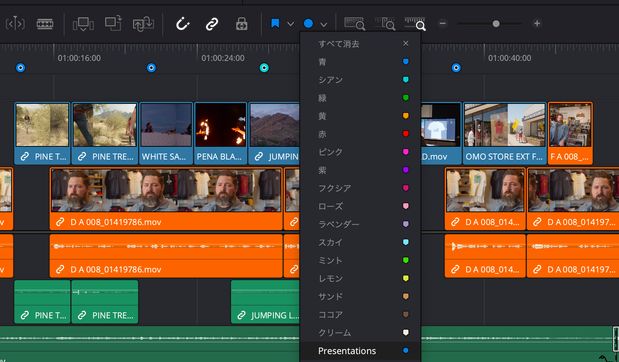Select the 緑 marker color entry
The width and height of the screenshot is (619, 362).
360,98
